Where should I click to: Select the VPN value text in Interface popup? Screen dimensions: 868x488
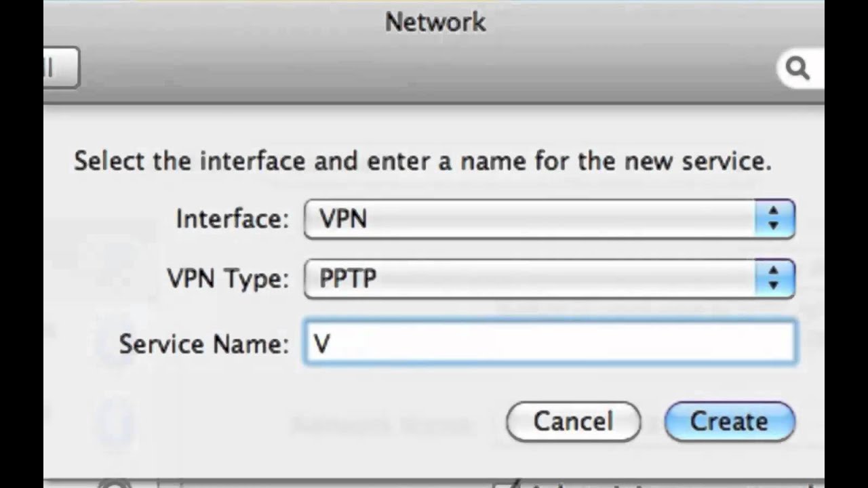(x=343, y=219)
